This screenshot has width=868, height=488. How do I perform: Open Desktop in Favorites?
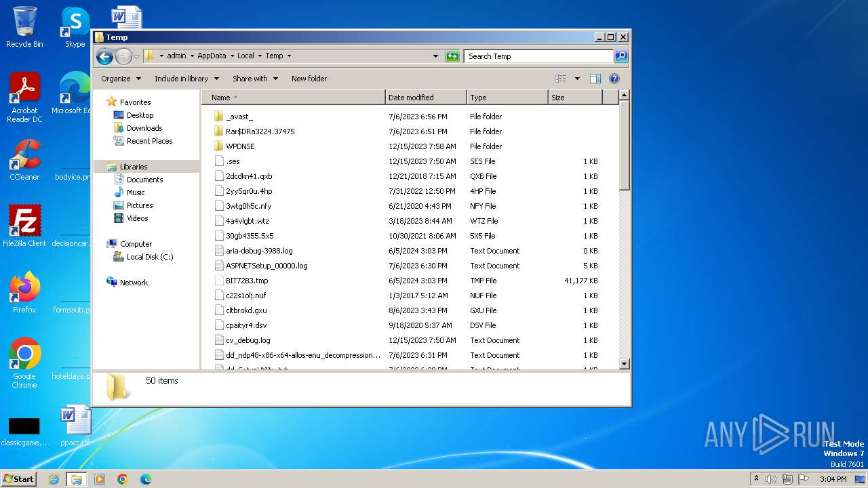click(x=140, y=115)
